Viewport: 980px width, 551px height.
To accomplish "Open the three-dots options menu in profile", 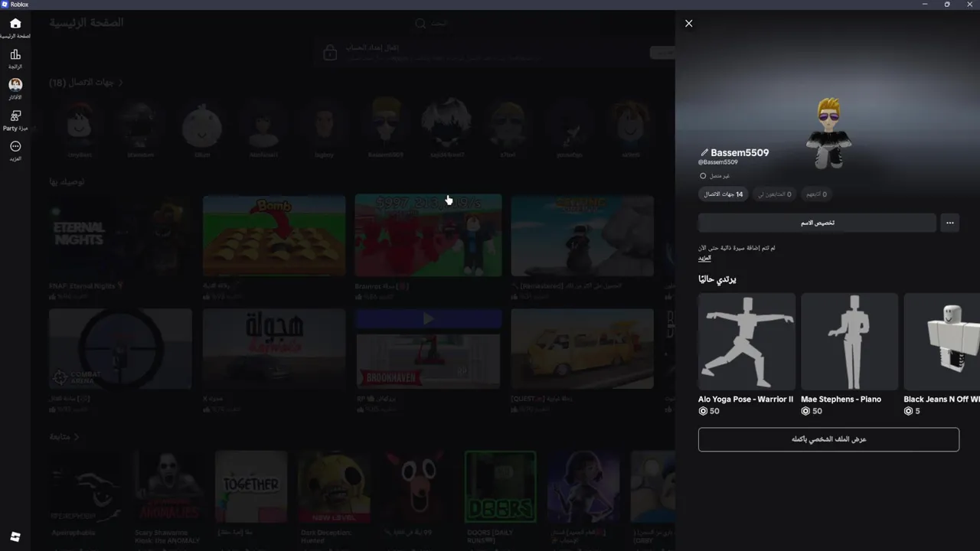I will click(949, 223).
